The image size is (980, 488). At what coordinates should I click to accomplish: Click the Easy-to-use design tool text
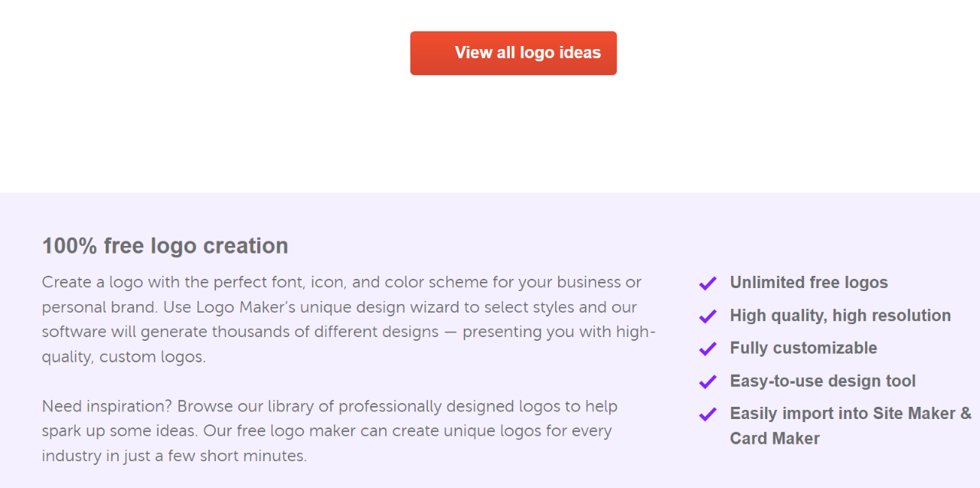[822, 381]
